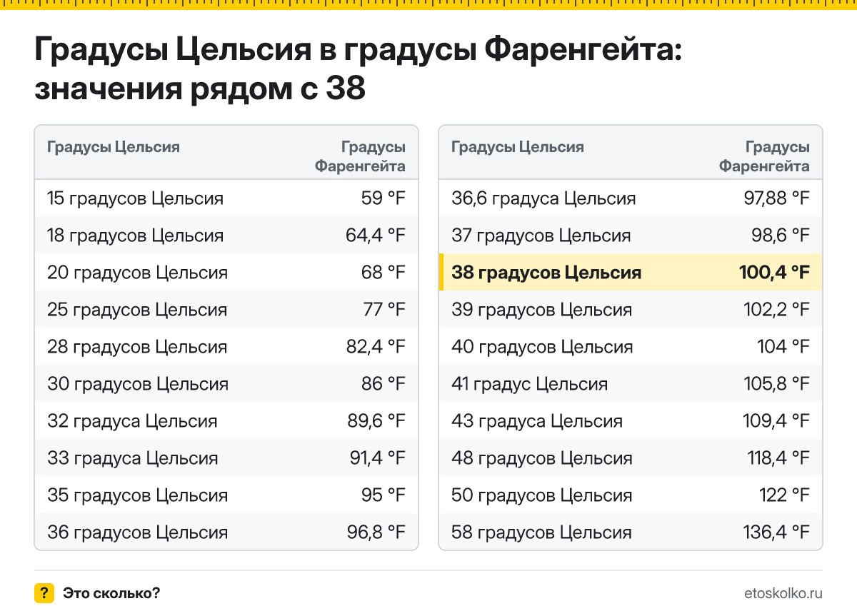Click the yellow question mark icon

[44, 593]
